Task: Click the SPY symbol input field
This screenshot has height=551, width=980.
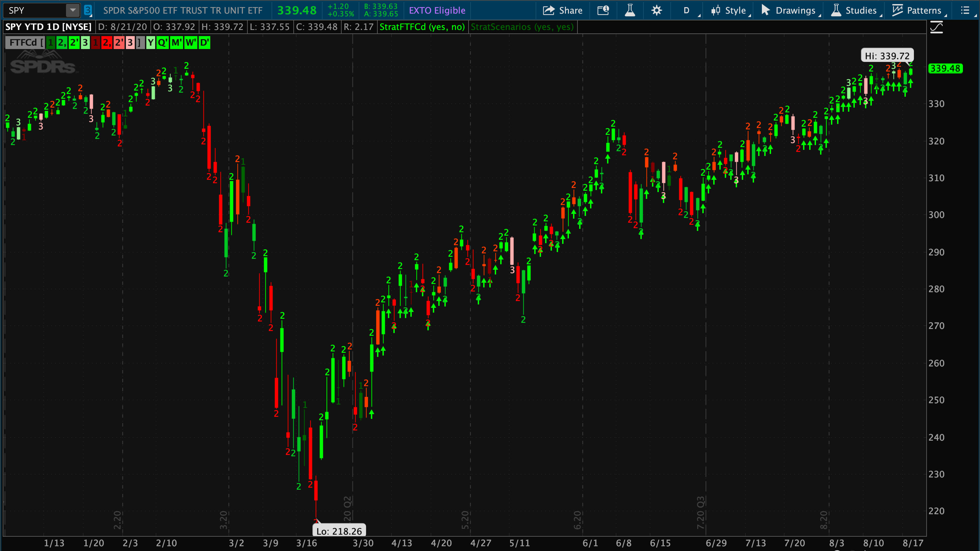Action: coord(35,10)
